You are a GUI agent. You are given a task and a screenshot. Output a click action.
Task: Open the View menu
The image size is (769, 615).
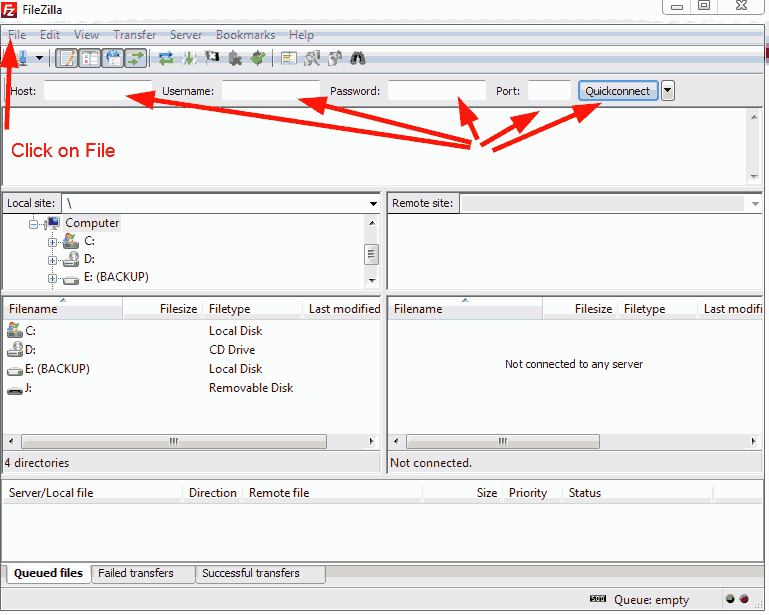pos(87,35)
